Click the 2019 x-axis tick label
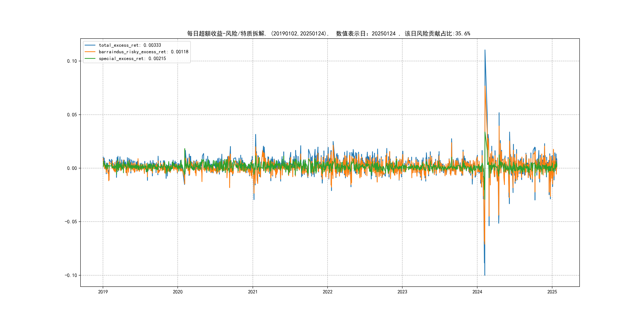The height and width of the screenshot is (322, 644). (x=103, y=292)
